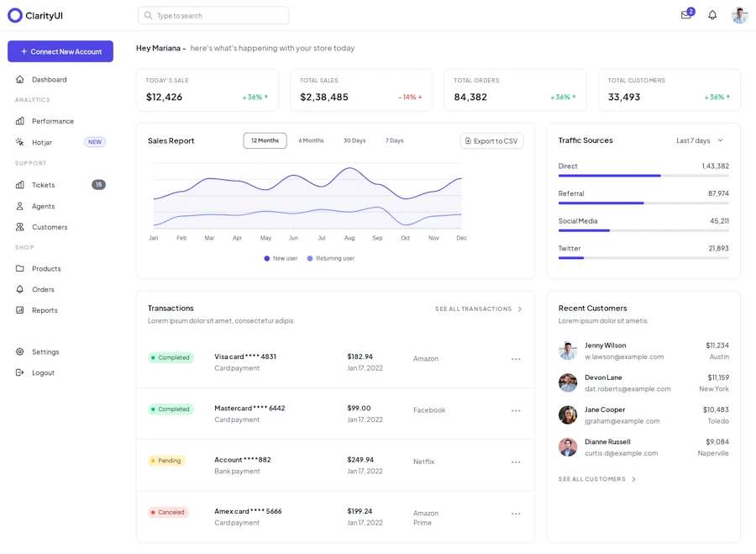Screen dimensions: 756x554
Task: Click the 33,493 total customers value
Action: pyautogui.click(x=624, y=97)
